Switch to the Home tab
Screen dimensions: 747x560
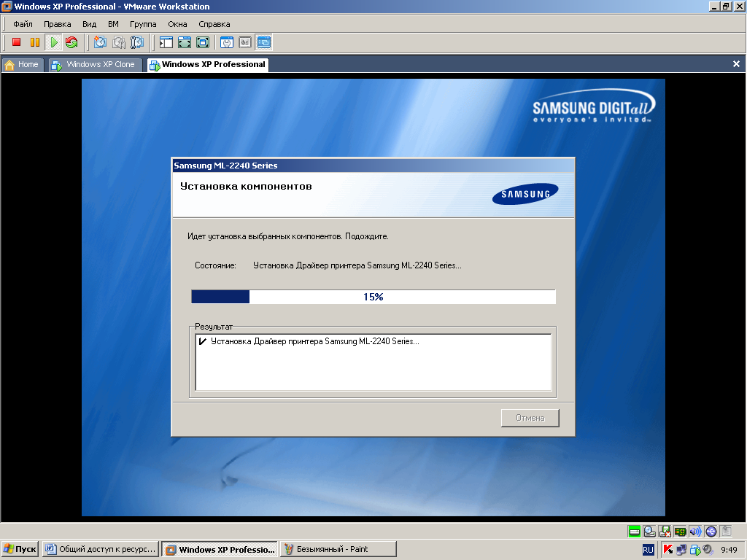(23, 65)
